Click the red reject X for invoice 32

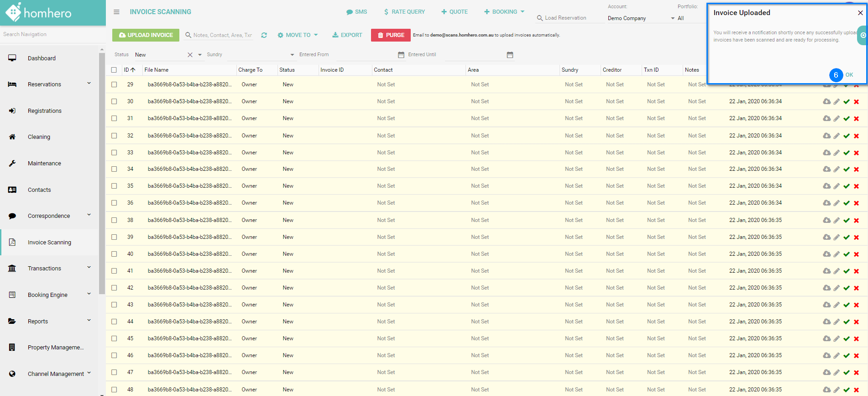click(856, 136)
